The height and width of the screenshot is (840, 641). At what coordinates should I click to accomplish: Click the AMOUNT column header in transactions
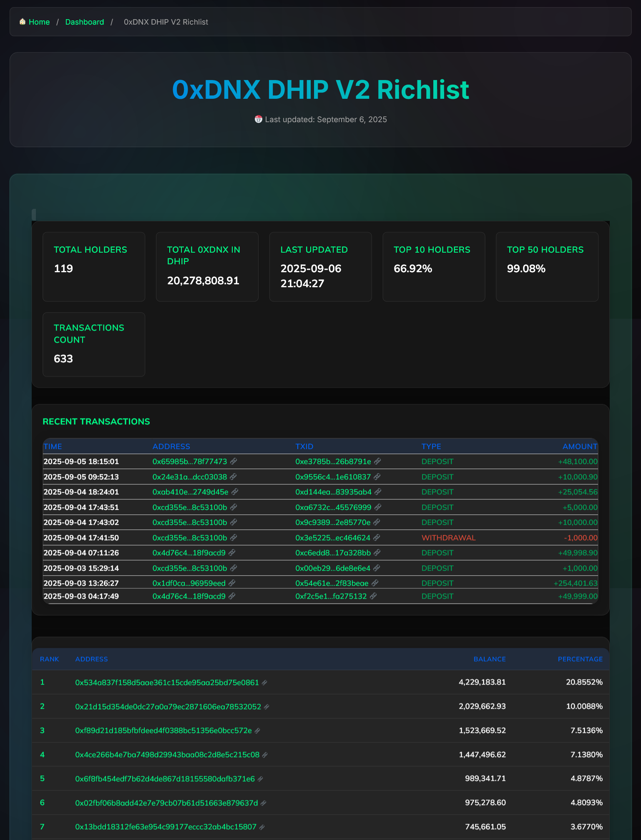click(x=579, y=446)
